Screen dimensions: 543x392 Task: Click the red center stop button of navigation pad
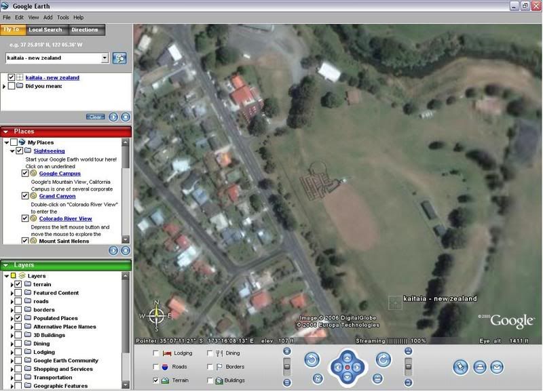(348, 367)
